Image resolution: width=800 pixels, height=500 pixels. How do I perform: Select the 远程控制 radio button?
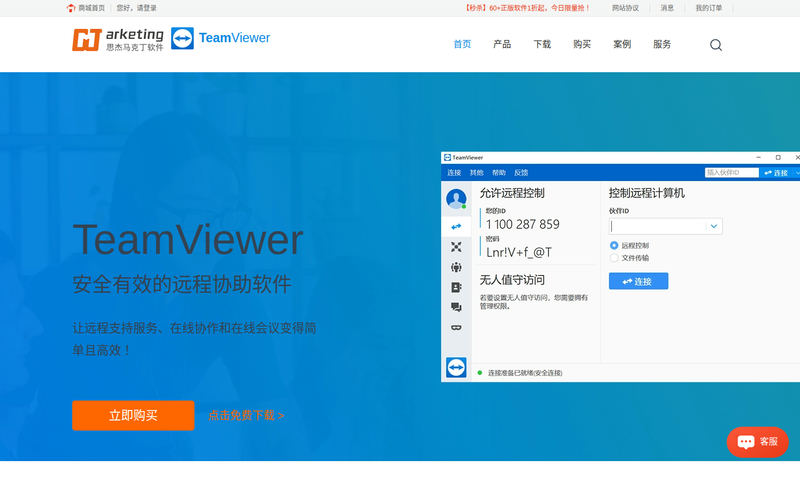click(614, 245)
